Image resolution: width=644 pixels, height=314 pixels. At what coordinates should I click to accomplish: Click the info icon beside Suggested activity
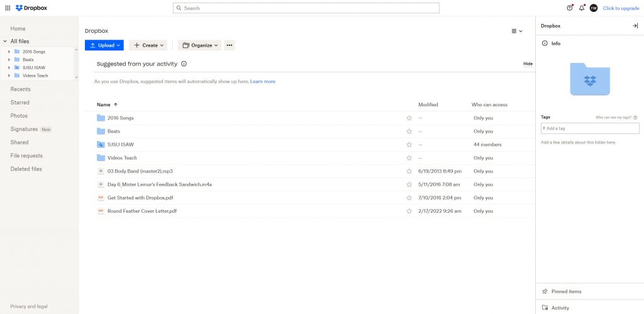[184, 64]
